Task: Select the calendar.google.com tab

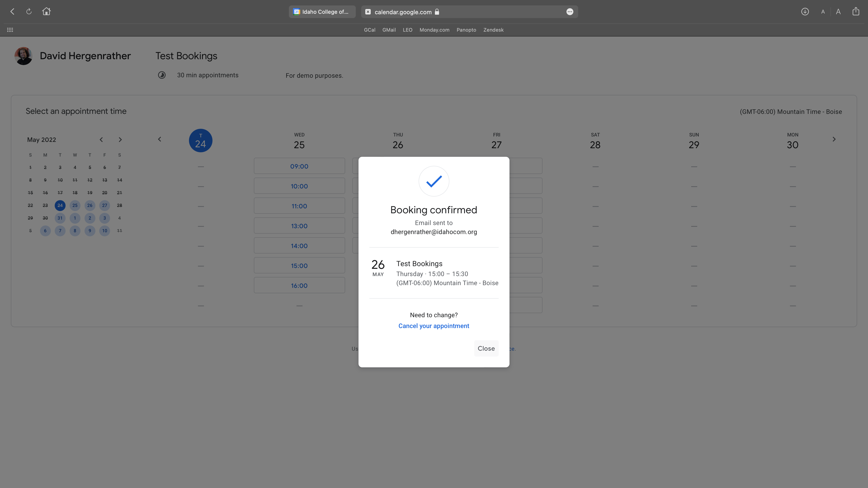Action: (470, 12)
